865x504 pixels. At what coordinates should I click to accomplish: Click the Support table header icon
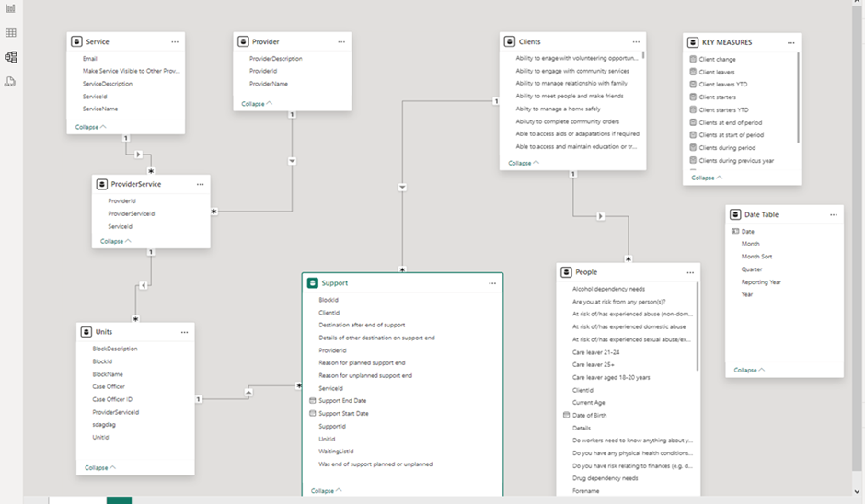pos(313,283)
